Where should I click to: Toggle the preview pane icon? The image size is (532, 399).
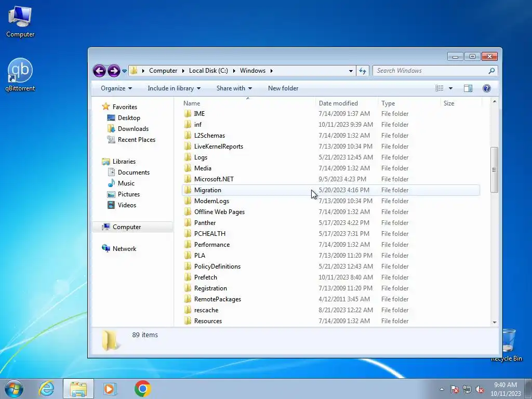[x=468, y=88]
